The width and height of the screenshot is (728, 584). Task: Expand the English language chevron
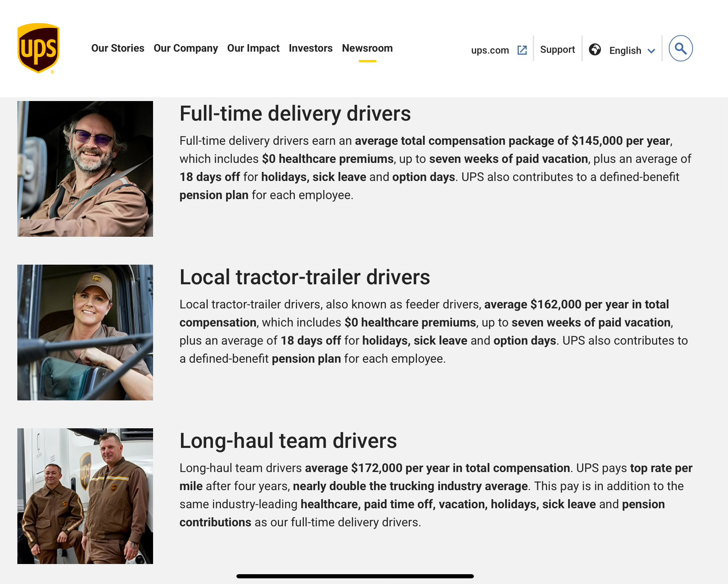(651, 51)
